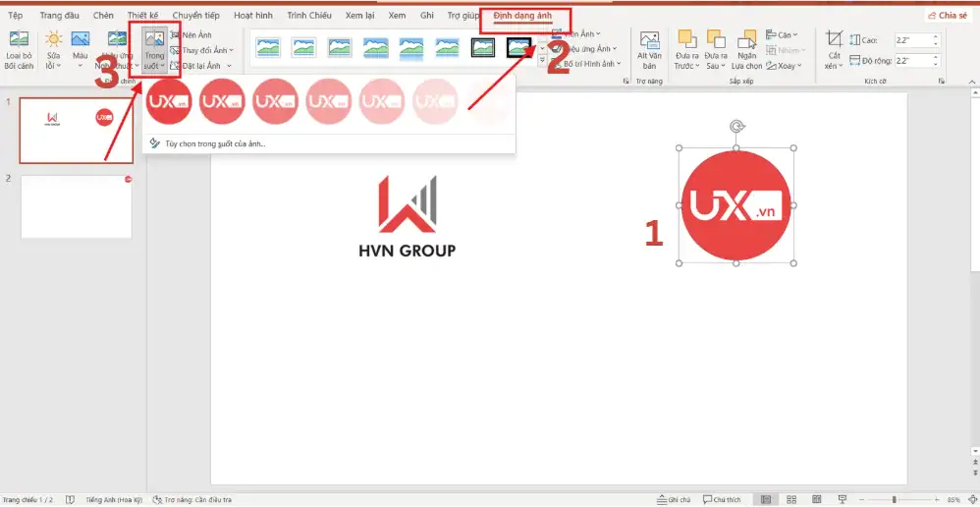Click the UX.vn circular logo image
The image size is (980, 507).
(x=736, y=205)
